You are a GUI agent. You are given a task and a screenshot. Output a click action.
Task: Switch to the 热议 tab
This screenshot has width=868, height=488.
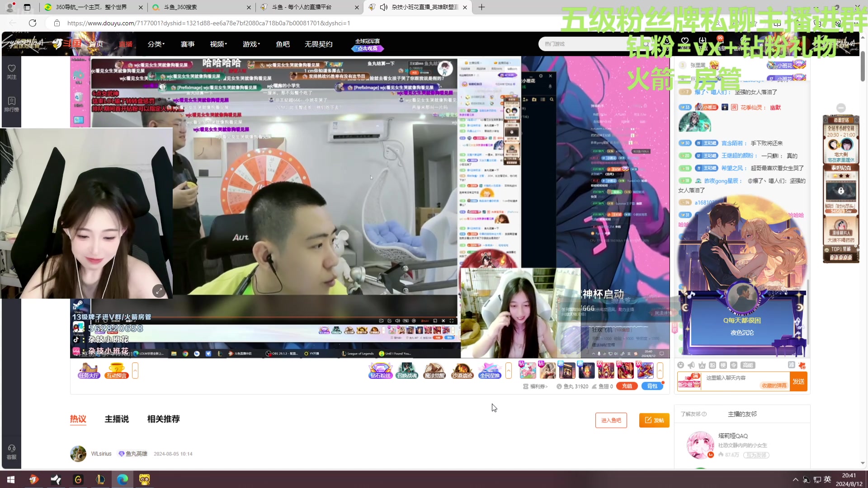click(78, 419)
